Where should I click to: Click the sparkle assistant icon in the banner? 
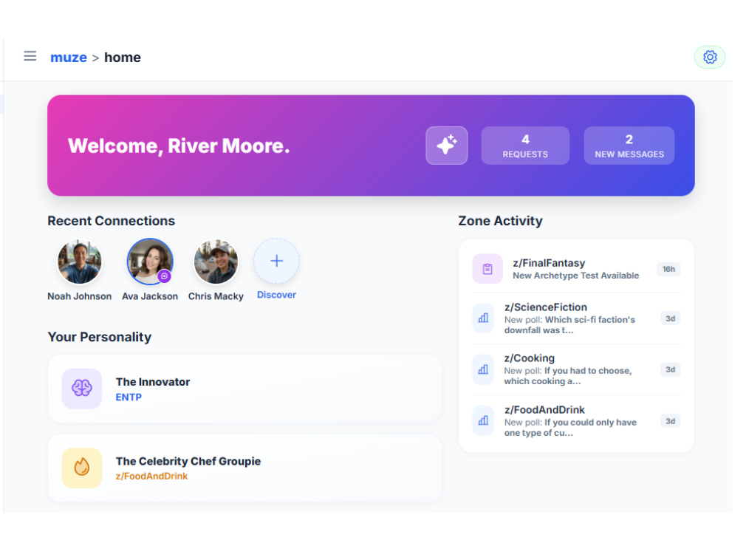tap(446, 146)
